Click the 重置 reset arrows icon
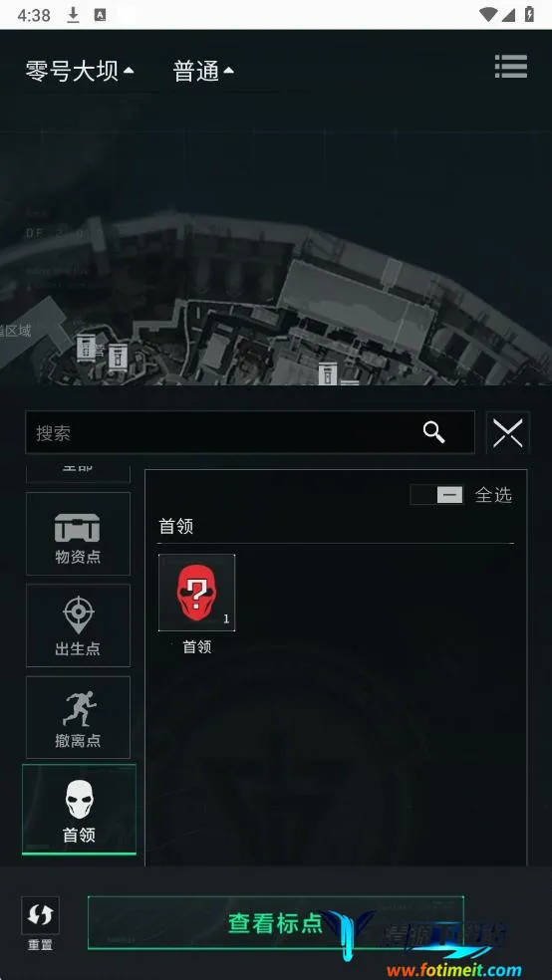Viewport: 552px width, 980px height. tap(40, 915)
